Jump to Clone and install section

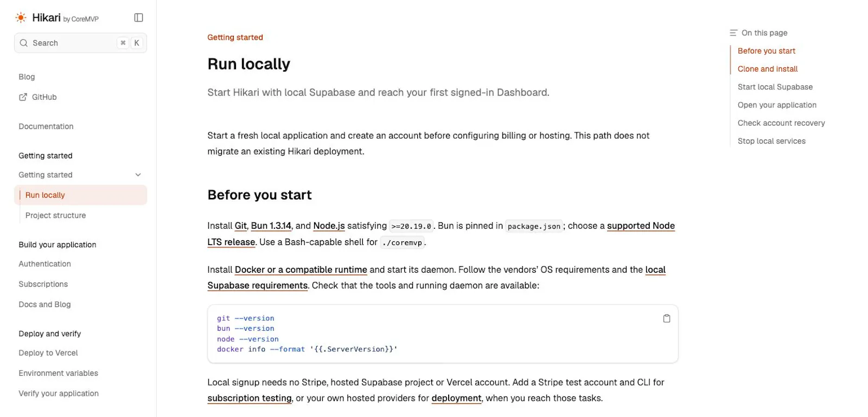click(x=768, y=69)
